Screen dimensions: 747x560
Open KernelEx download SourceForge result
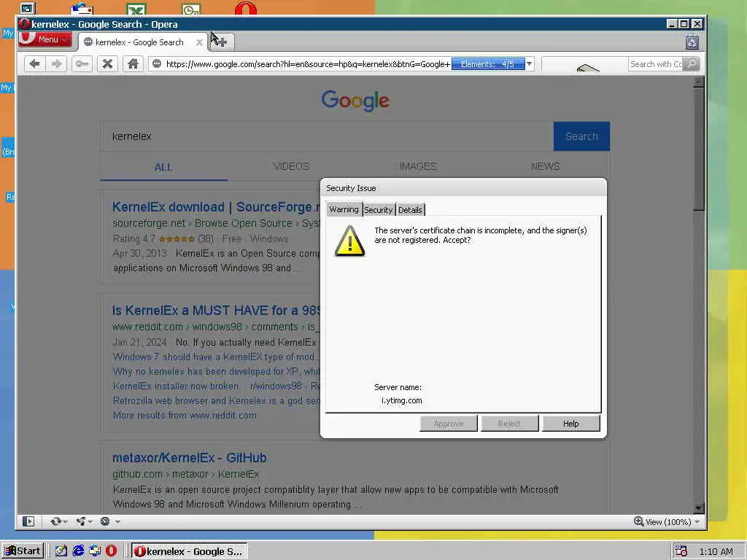tap(216, 207)
